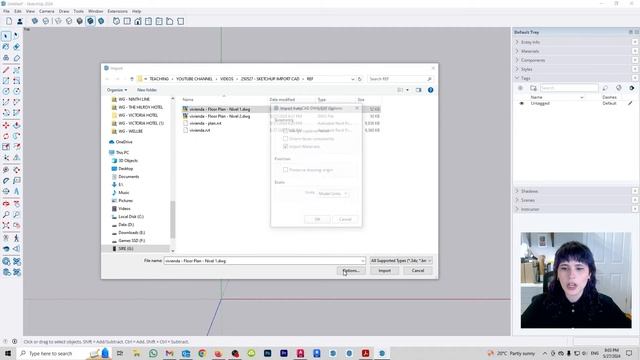This screenshot has width=640, height=360.
Task: Select the Rotate tool
Action: [x=6, y=136]
